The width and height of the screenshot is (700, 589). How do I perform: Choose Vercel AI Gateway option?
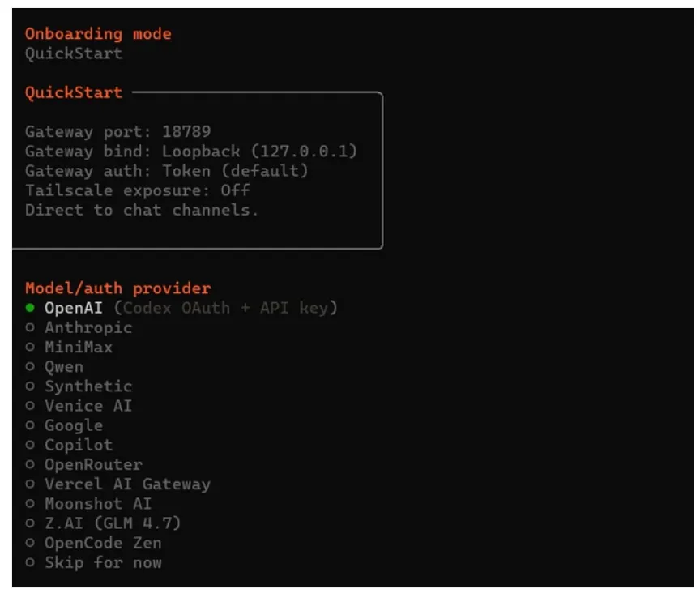(x=126, y=484)
